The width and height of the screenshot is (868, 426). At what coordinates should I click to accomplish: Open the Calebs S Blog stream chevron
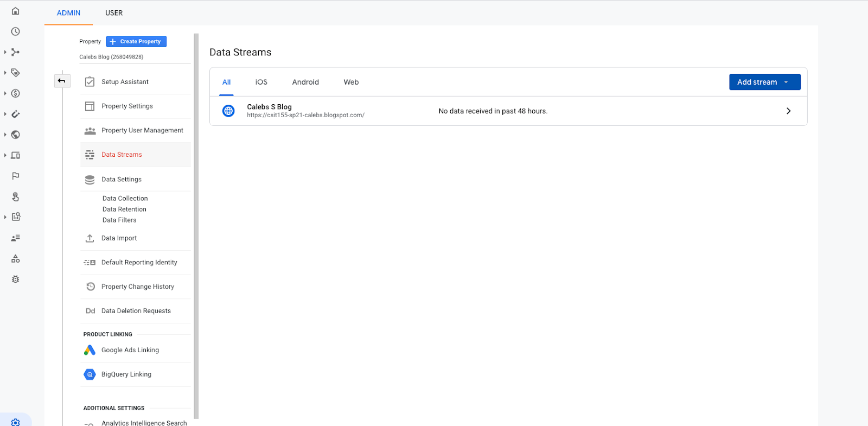click(x=788, y=111)
